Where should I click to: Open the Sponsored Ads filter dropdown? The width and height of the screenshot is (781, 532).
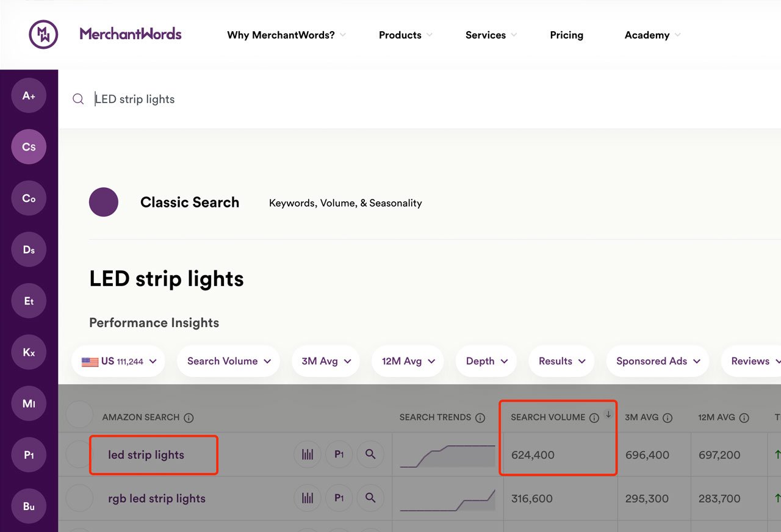658,361
